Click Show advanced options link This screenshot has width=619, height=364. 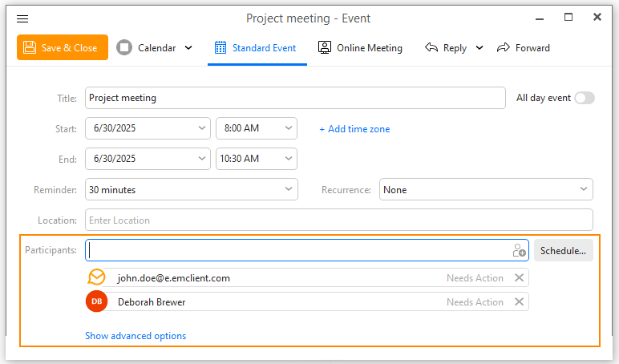136,336
